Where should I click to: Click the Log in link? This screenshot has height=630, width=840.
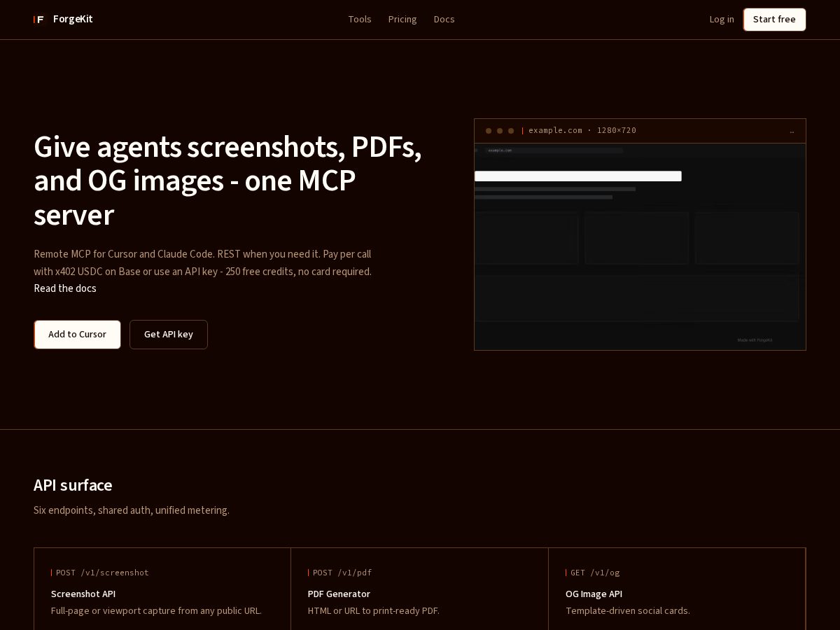[x=722, y=19]
